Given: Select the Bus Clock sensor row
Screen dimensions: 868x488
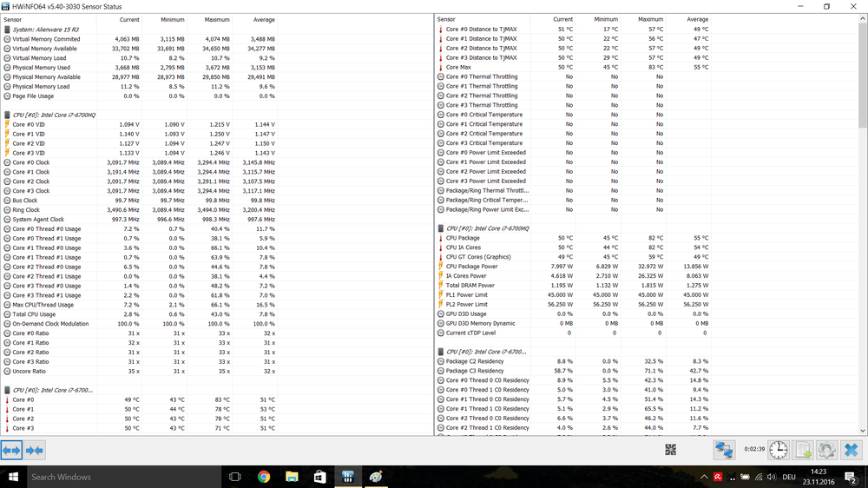Looking at the screenshot, I should coord(24,201).
